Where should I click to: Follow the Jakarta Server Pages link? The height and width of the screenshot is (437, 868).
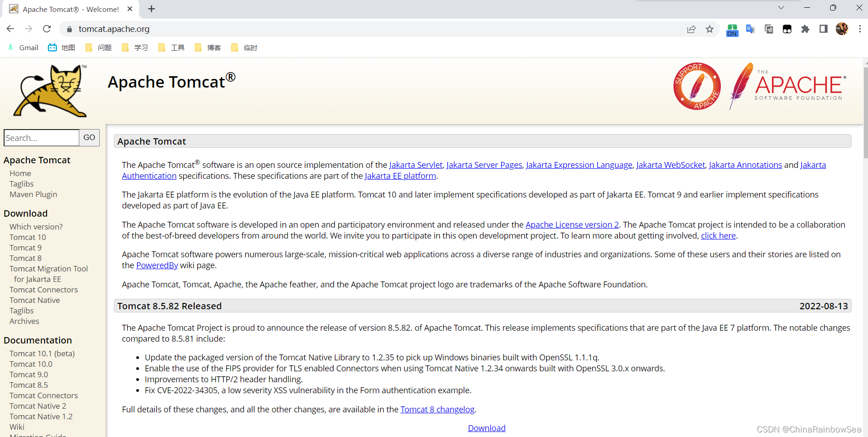point(484,165)
